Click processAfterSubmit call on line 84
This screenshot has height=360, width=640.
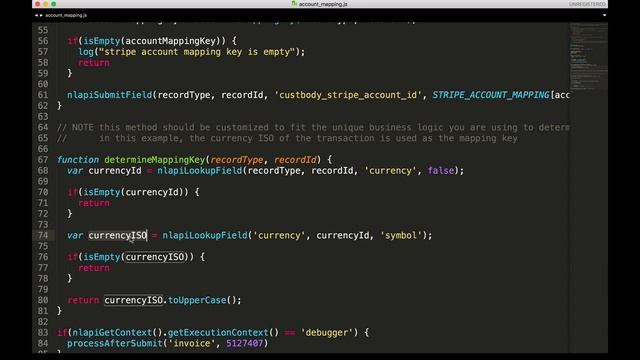click(x=115, y=343)
